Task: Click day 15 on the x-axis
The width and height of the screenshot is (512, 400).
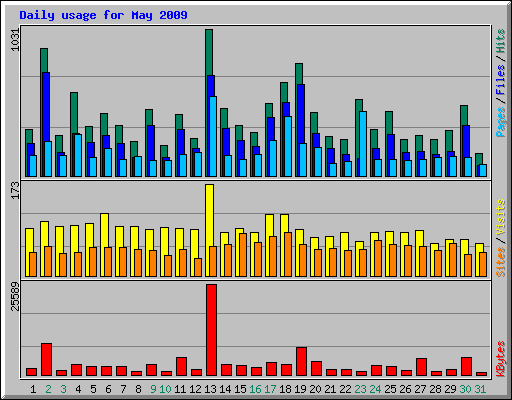Action: tap(240, 389)
